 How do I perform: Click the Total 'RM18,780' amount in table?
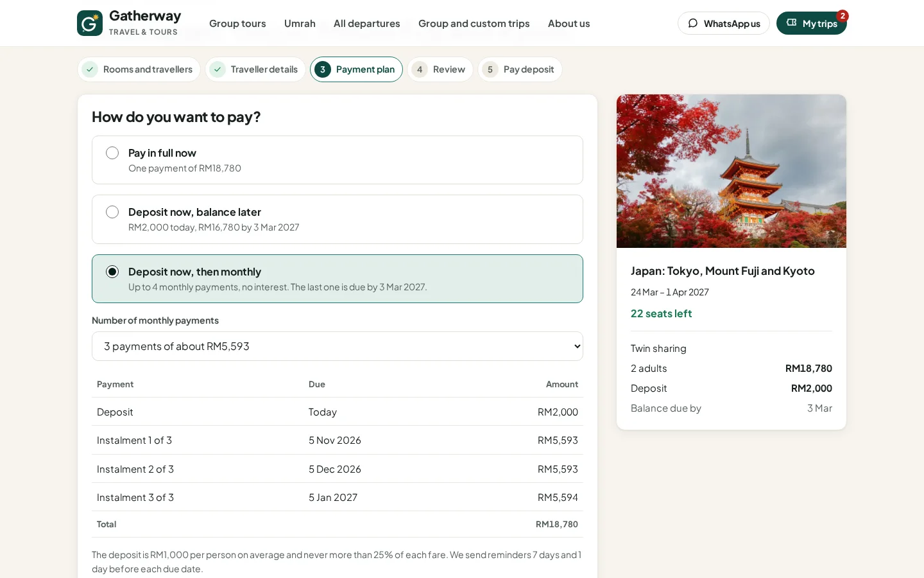click(x=557, y=525)
